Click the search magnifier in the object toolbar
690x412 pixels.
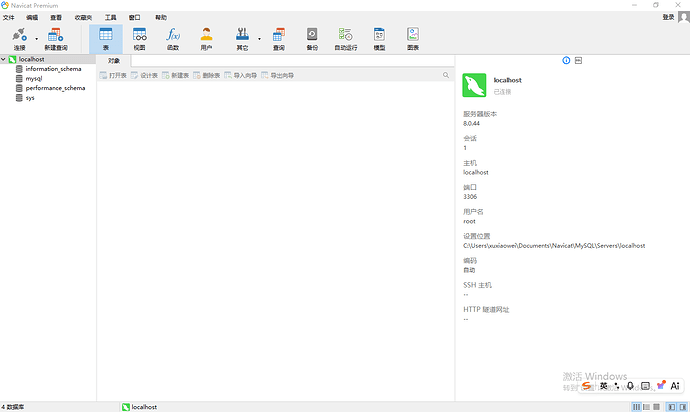pos(446,75)
